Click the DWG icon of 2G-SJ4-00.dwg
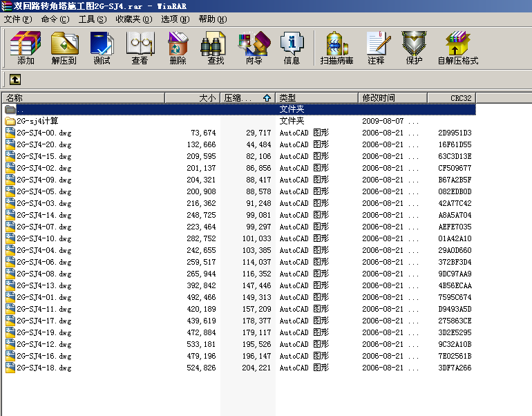 10,133
